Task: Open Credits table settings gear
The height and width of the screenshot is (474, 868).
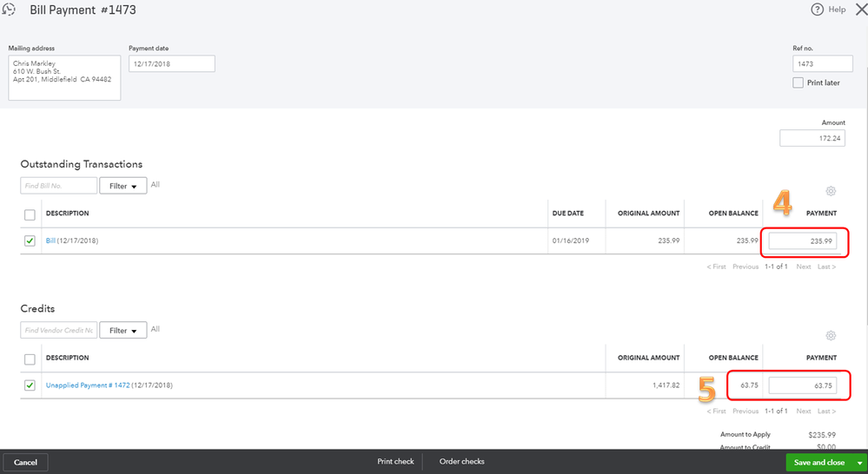Action: [x=831, y=336]
